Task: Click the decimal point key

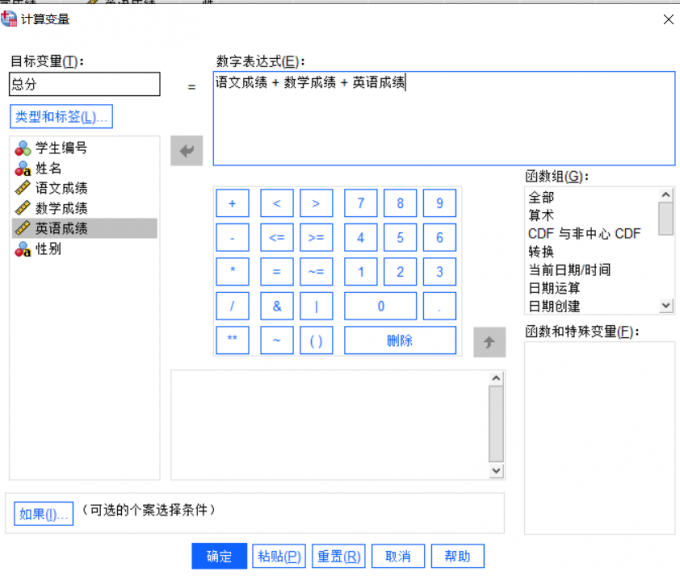Action: pyautogui.click(x=440, y=306)
